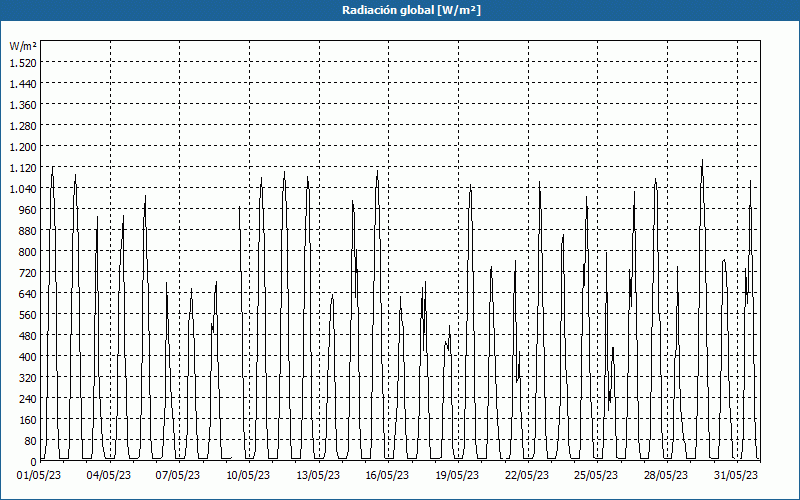Click the 880 y-axis label

click(28, 231)
